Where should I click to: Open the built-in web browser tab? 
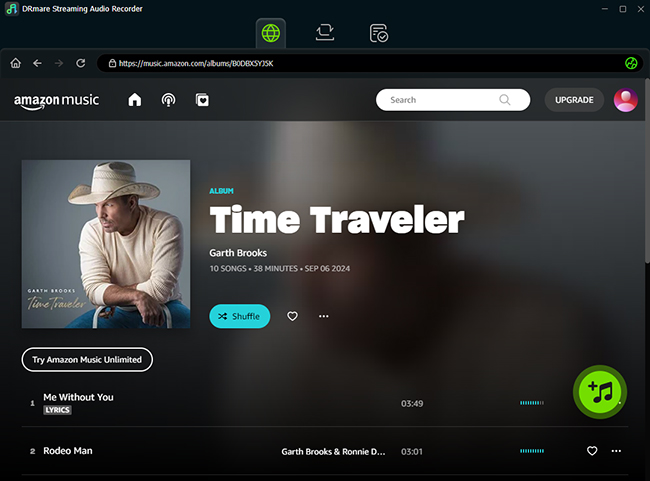[x=271, y=33]
